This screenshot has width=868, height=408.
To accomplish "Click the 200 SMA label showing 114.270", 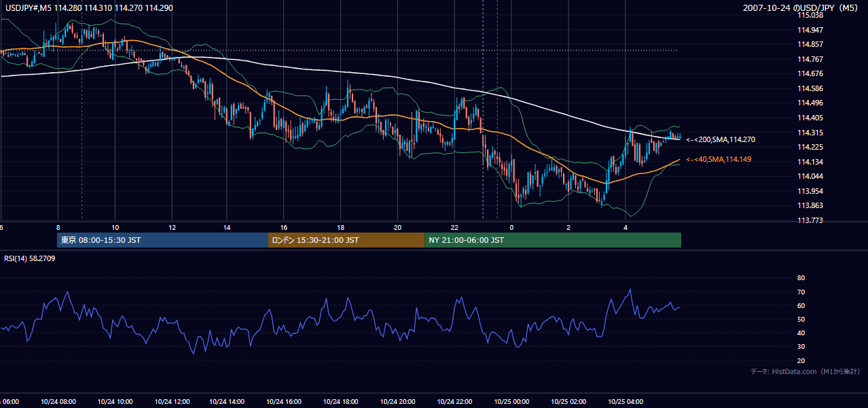I will 721,139.
